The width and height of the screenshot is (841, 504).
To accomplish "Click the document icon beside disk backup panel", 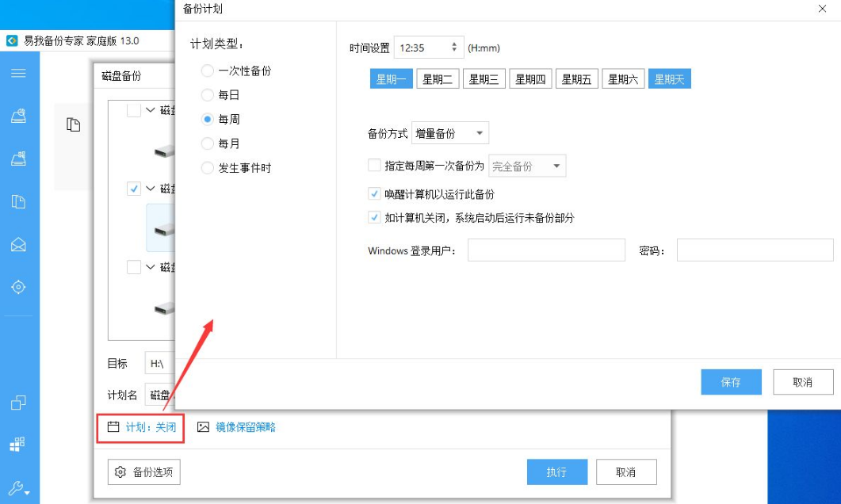I will point(73,124).
